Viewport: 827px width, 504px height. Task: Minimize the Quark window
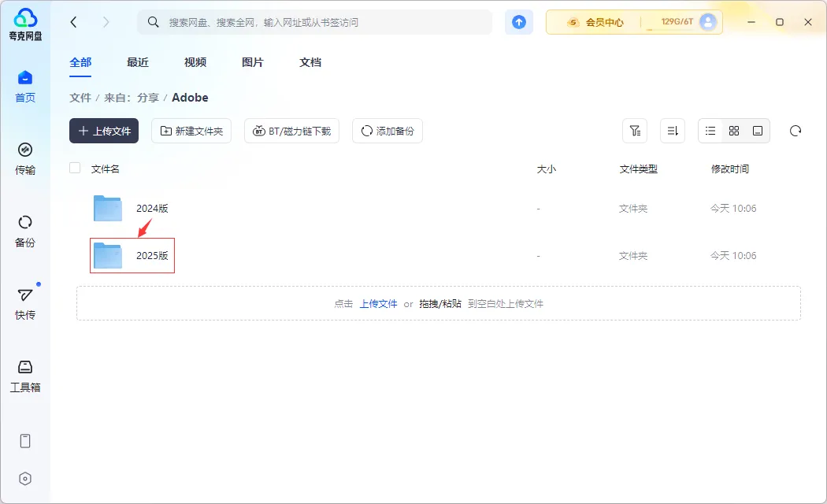click(x=751, y=22)
